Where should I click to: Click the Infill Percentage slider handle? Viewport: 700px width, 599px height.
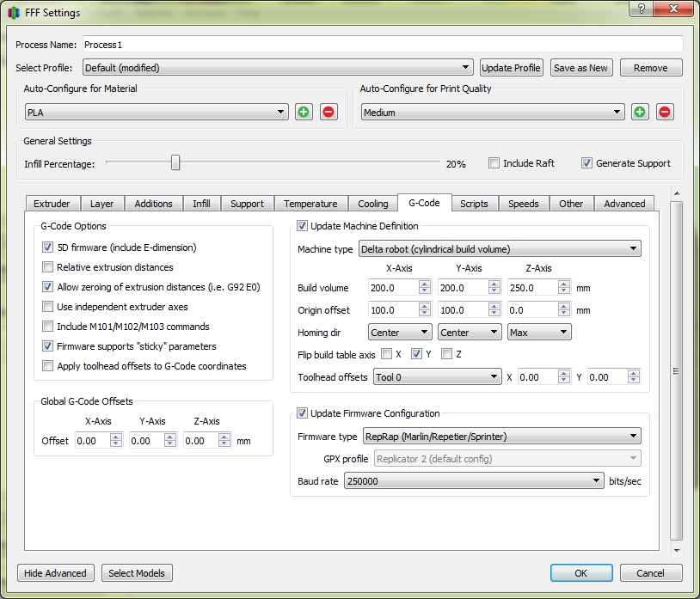175,162
